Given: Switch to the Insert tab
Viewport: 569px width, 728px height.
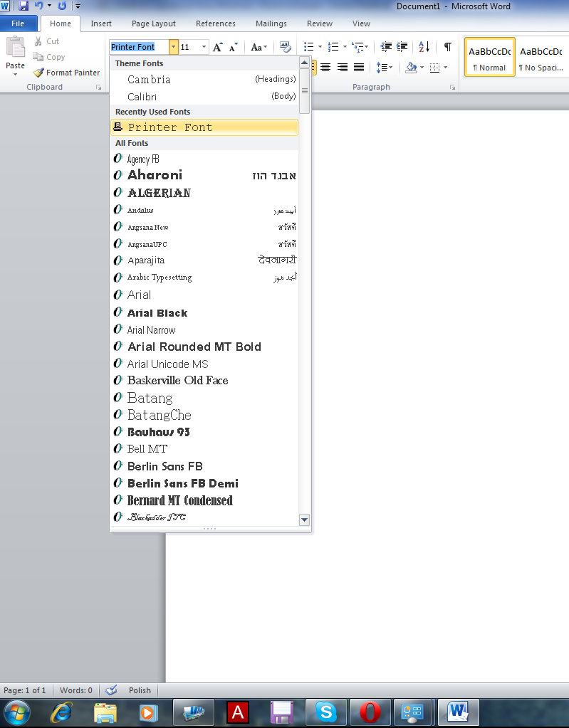Looking at the screenshot, I should (101, 23).
